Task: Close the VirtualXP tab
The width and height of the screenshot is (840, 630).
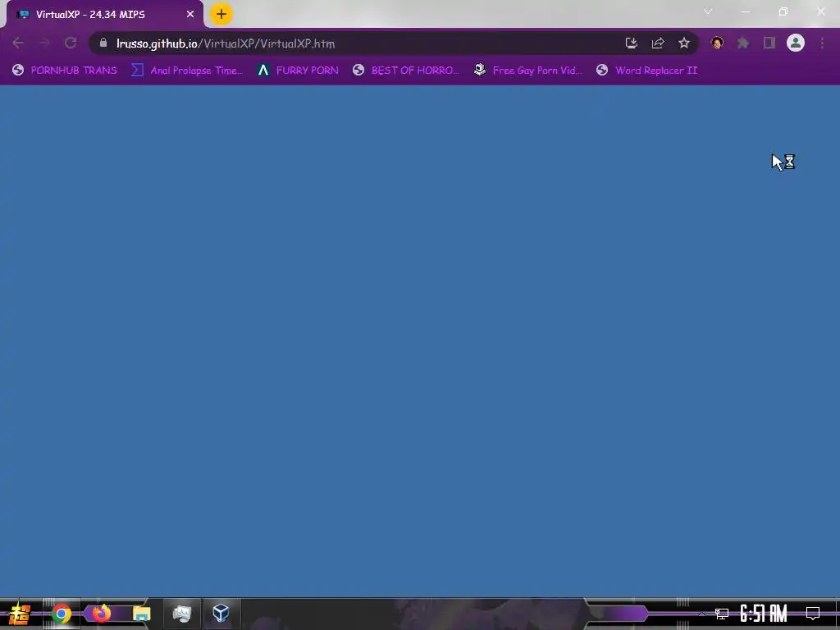Action: tap(190, 15)
